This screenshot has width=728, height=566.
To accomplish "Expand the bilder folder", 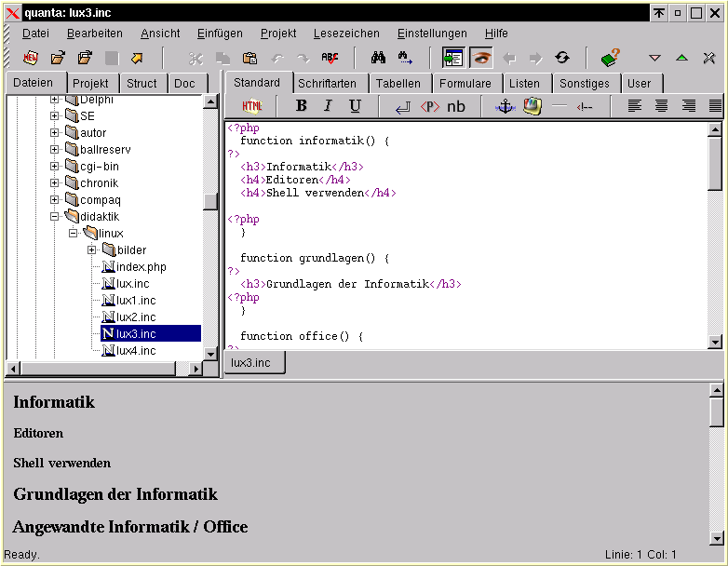I will (x=92, y=250).
